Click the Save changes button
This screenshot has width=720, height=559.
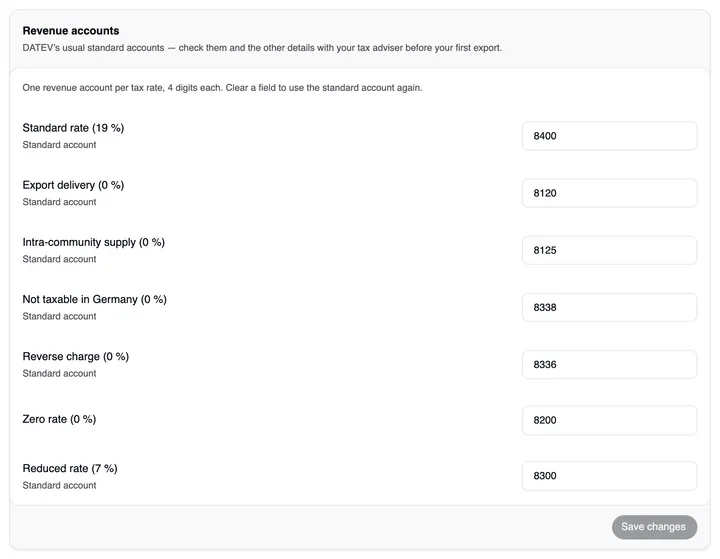pos(654,527)
